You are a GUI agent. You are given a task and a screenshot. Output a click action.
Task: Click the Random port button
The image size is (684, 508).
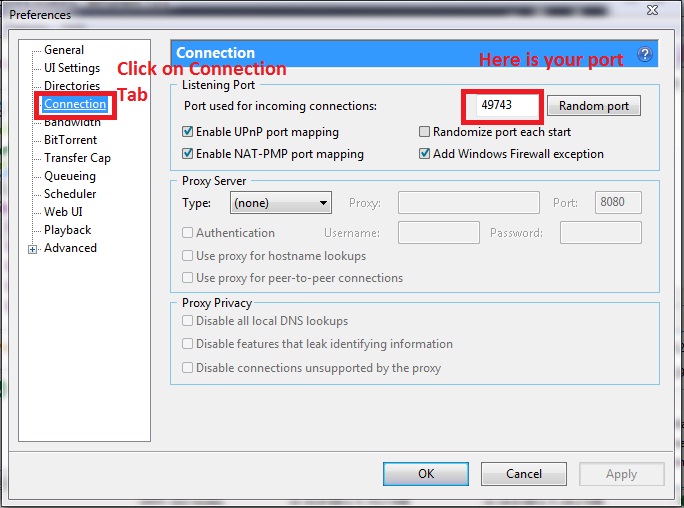tap(594, 106)
